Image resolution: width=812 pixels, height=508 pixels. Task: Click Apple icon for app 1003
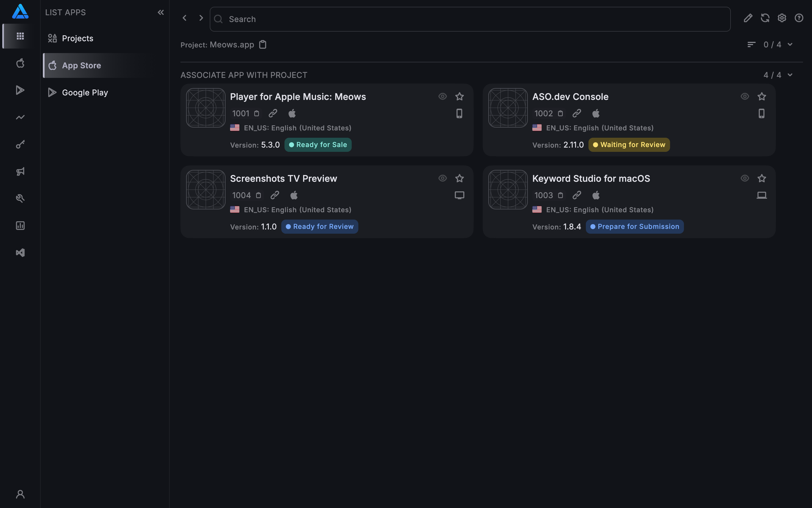click(x=596, y=195)
